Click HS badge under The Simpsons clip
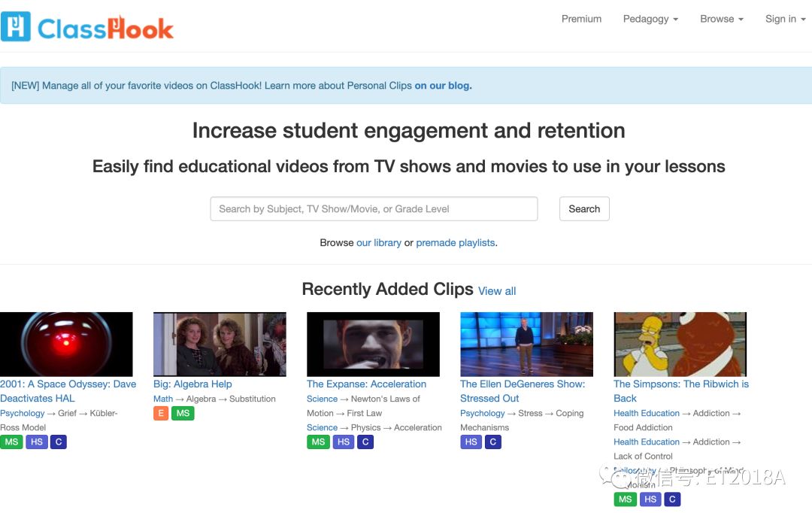The width and height of the screenshot is (812, 513). (x=650, y=499)
